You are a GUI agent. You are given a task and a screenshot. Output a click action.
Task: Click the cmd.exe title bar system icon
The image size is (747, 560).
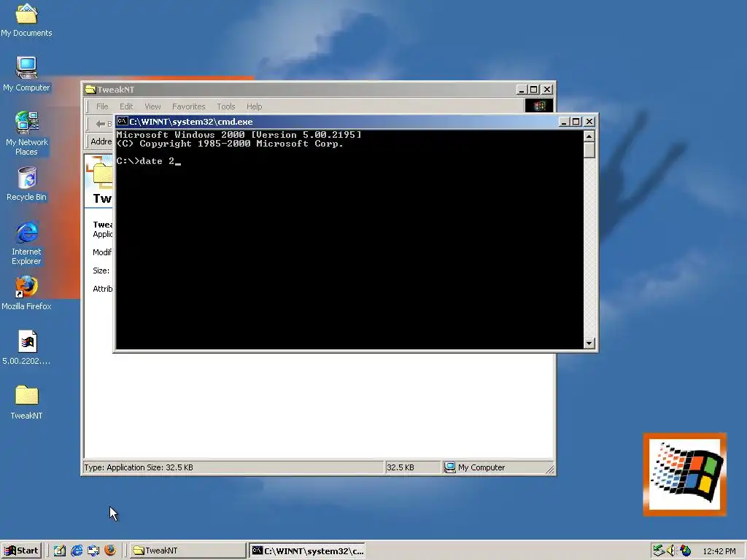pos(123,122)
